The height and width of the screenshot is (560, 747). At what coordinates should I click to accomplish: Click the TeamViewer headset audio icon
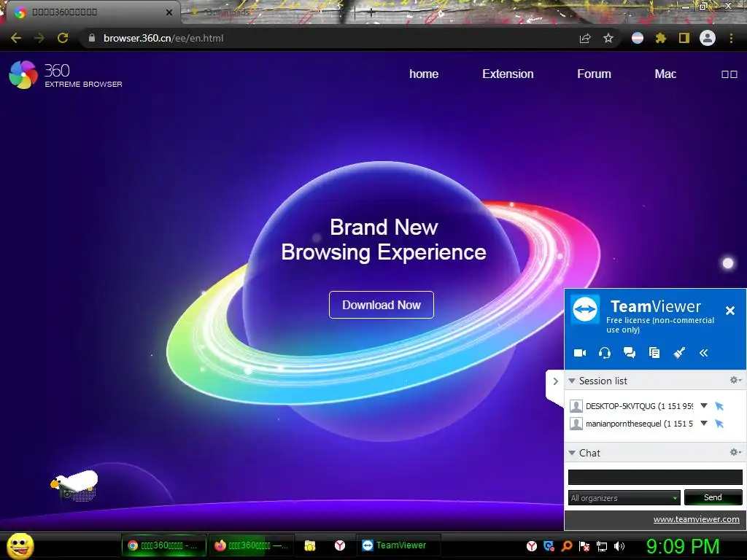[x=605, y=353]
